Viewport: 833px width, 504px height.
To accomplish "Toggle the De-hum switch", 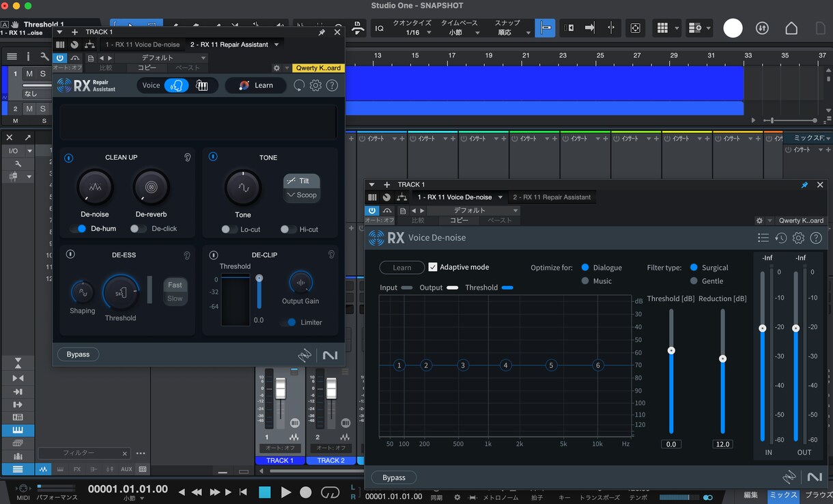I will pyautogui.click(x=79, y=229).
